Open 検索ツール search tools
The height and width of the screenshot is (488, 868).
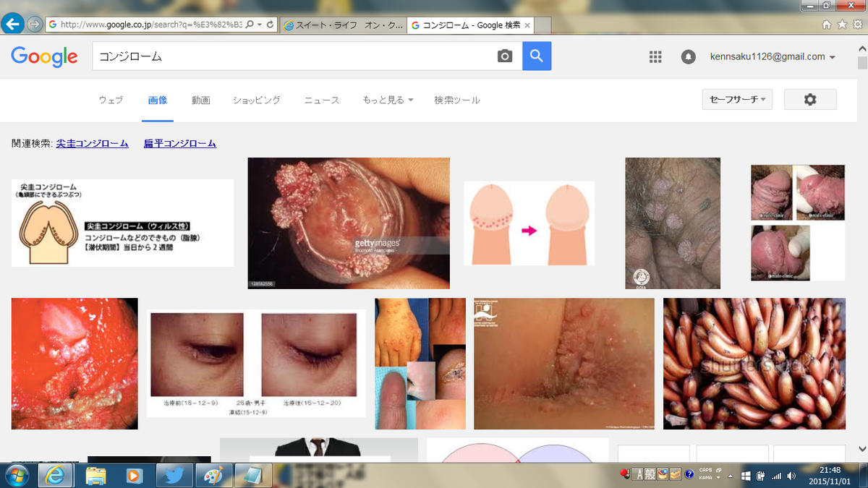click(457, 100)
